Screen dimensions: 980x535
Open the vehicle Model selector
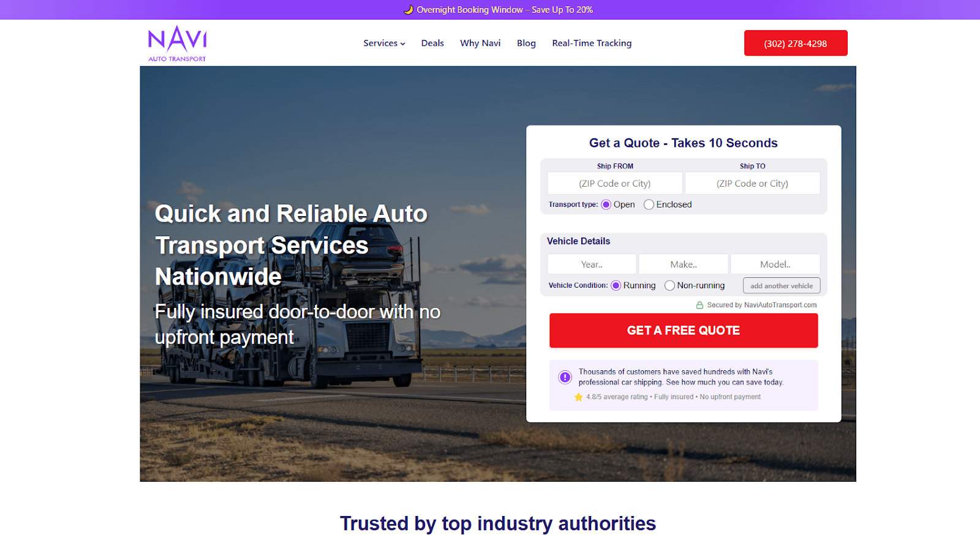pos(775,264)
